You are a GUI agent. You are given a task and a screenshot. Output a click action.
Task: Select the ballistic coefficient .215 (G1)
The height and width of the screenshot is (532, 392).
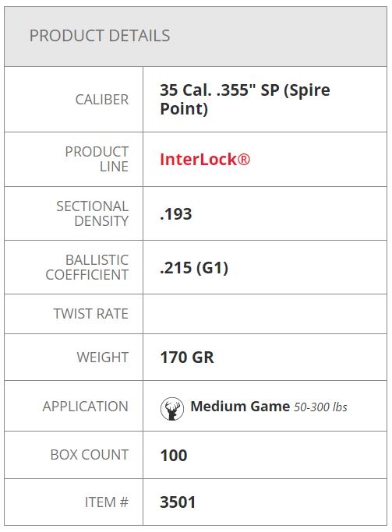pyautogui.click(x=194, y=268)
